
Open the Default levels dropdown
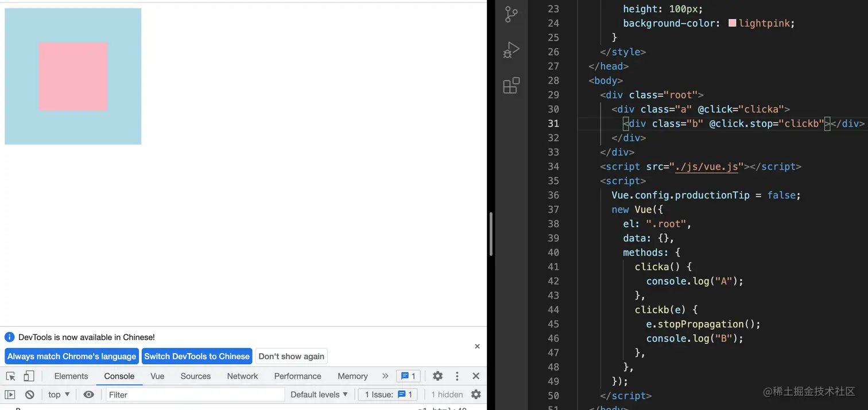319,395
